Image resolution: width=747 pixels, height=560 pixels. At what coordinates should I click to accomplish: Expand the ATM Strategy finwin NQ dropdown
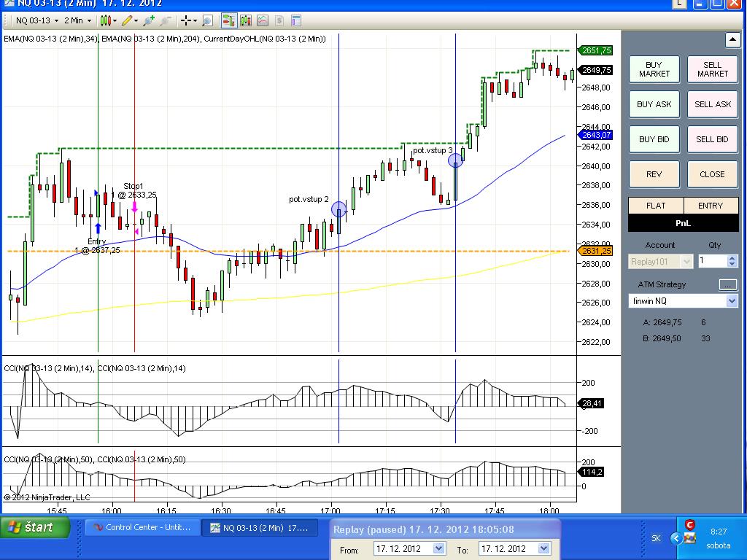click(732, 301)
